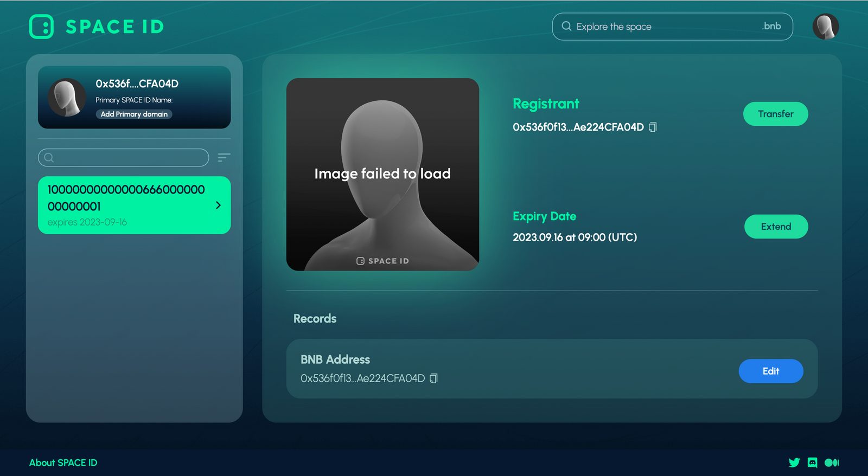Click the SPACE ID logo icon

[41, 27]
